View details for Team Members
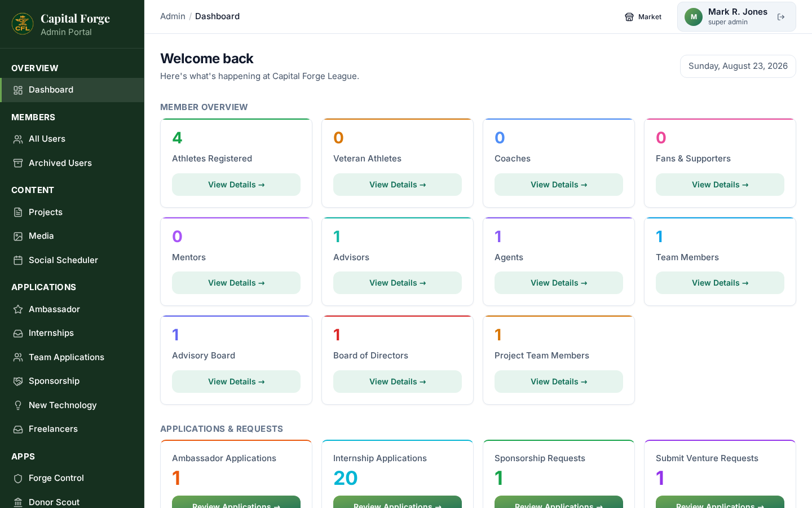 pos(720,283)
